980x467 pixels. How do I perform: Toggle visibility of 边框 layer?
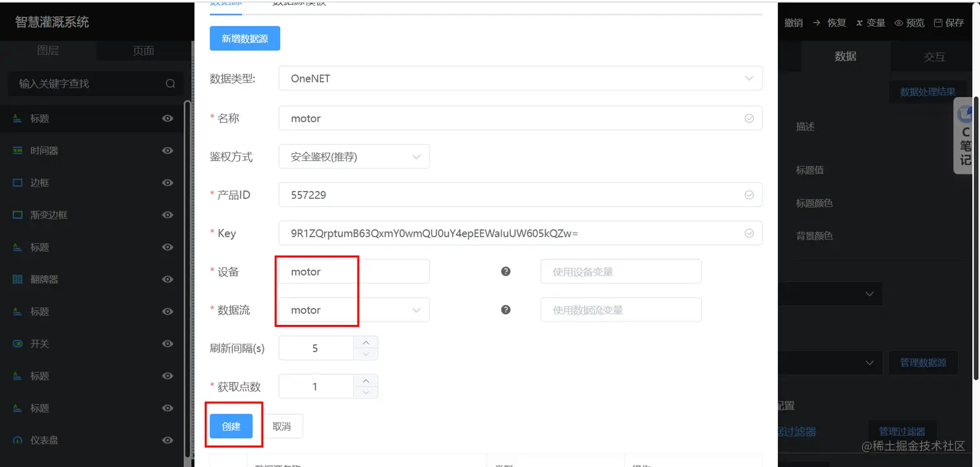click(168, 183)
